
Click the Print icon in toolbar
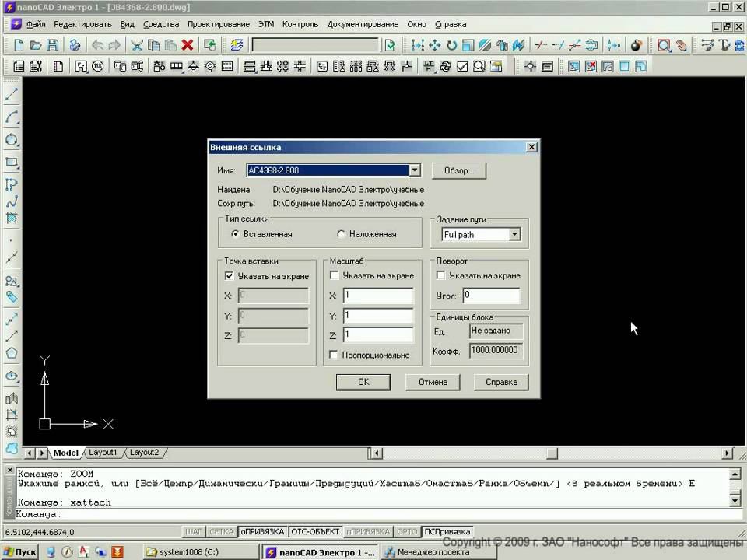[x=75, y=45]
